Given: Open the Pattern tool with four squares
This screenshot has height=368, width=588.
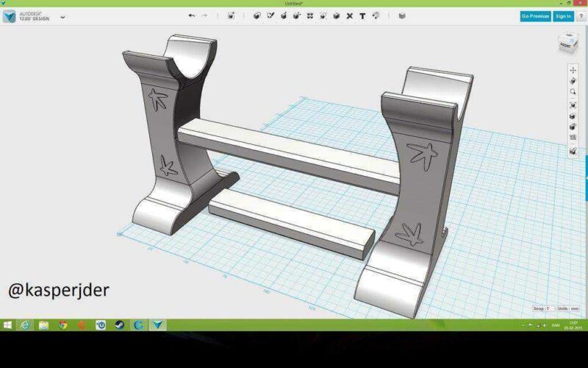Looking at the screenshot, I should coord(310,15).
